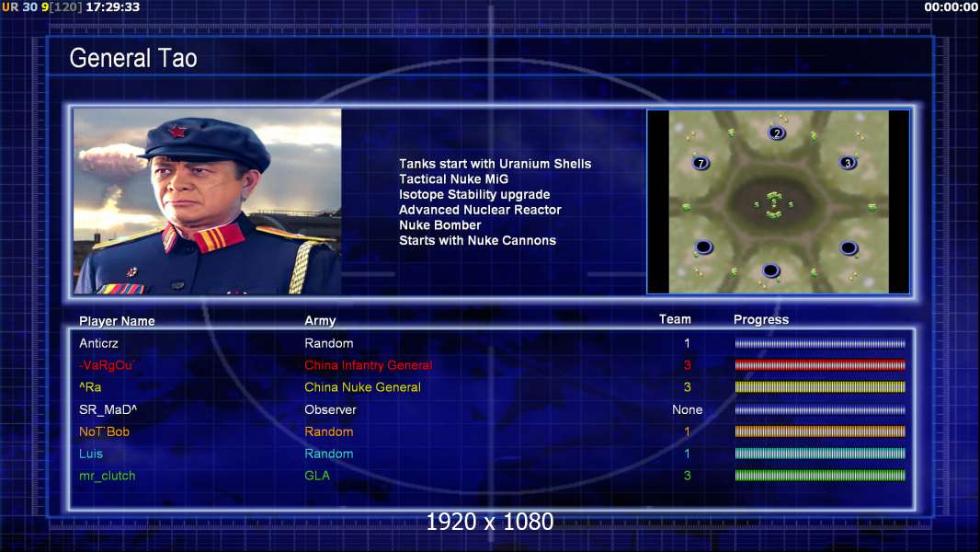Click the empty bottom-center start marker on minimap

pos(770,270)
